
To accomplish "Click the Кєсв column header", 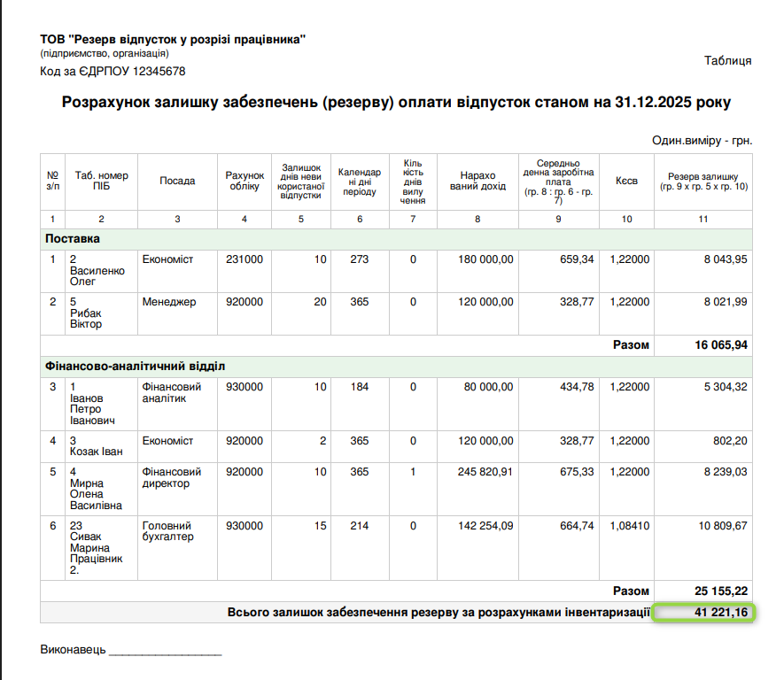I will pyautogui.click(x=627, y=181).
